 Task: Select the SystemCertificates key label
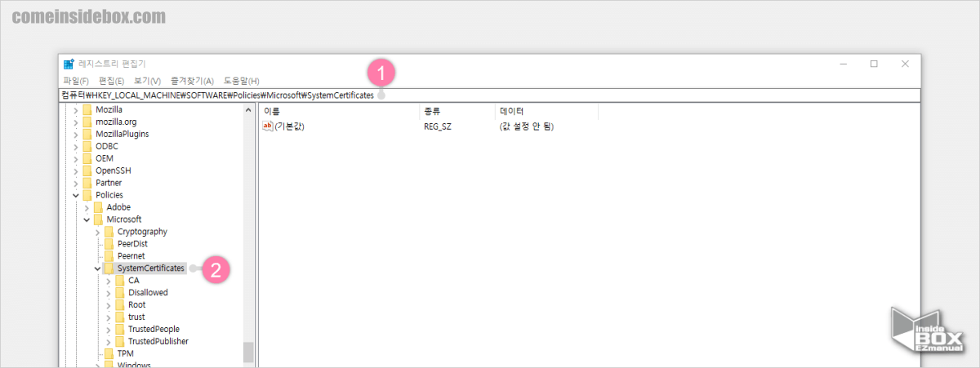point(151,268)
